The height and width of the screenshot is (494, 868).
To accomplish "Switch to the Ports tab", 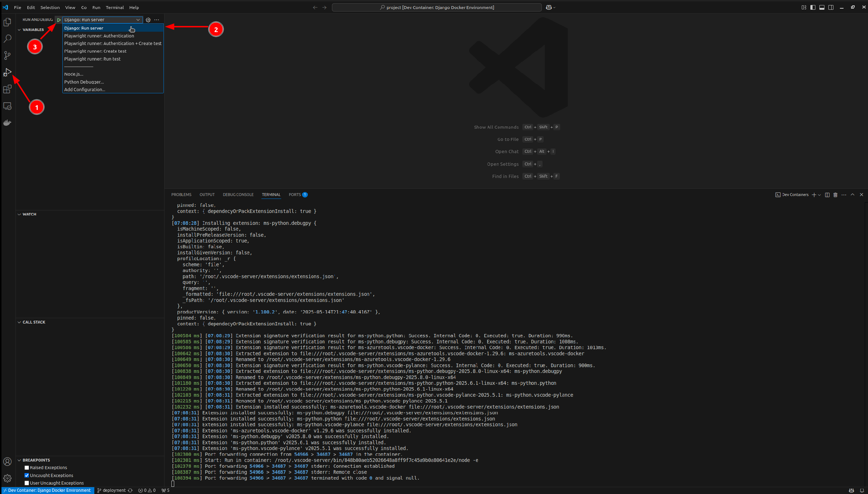I will (x=298, y=195).
